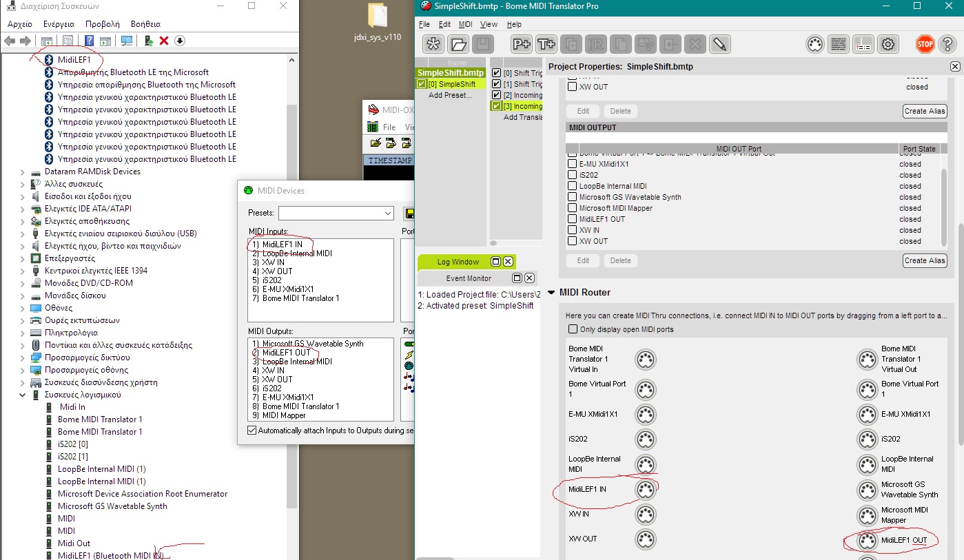The image size is (964, 560).
Task: Open the View menu in Bome MIDI Translator
Action: (488, 24)
